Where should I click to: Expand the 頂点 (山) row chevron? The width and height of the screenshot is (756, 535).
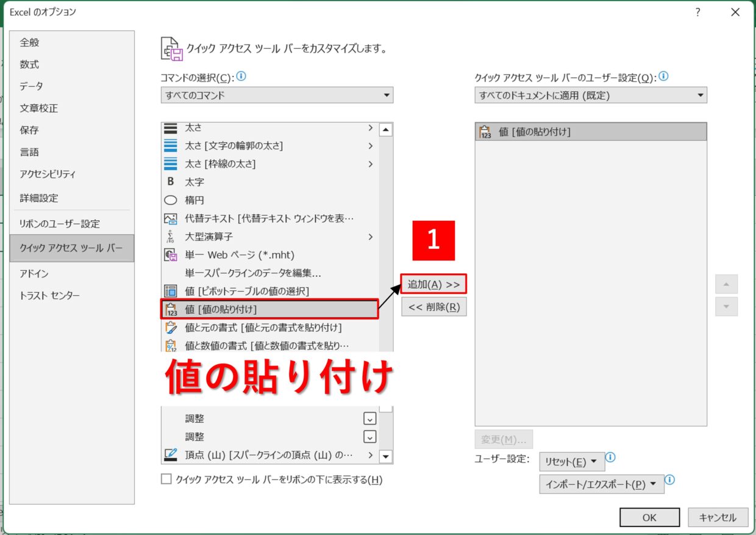(x=371, y=455)
